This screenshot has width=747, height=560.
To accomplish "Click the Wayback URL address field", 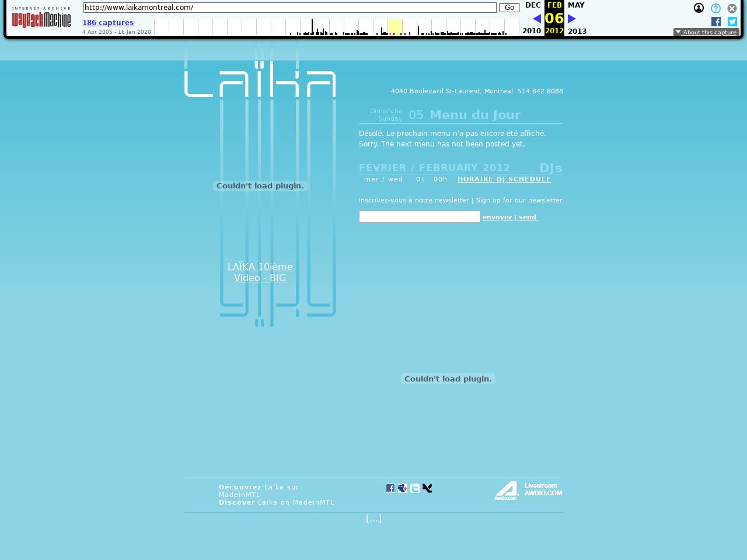I will [x=289, y=8].
